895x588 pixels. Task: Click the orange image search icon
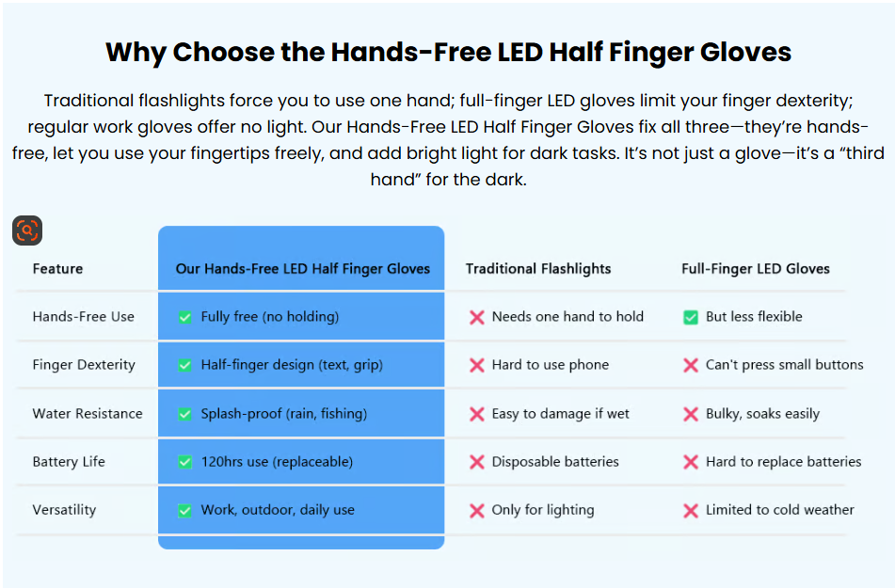[x=27, y=230]
